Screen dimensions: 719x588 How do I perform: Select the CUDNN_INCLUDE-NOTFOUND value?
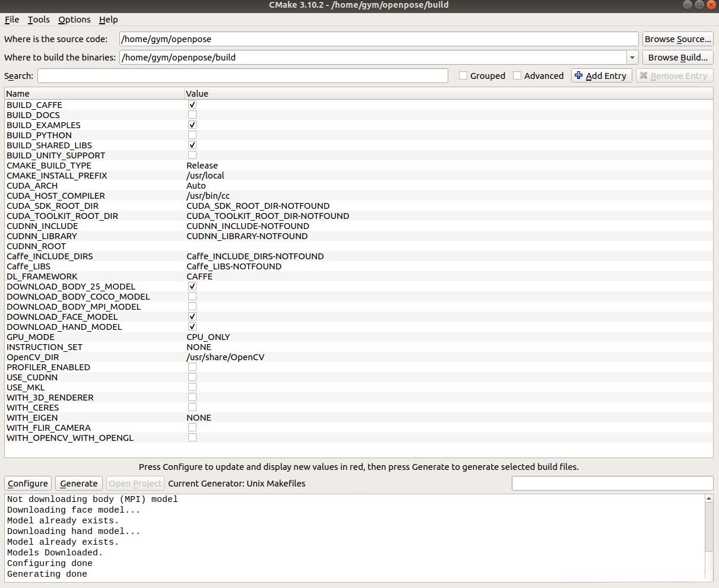[248, 226]
